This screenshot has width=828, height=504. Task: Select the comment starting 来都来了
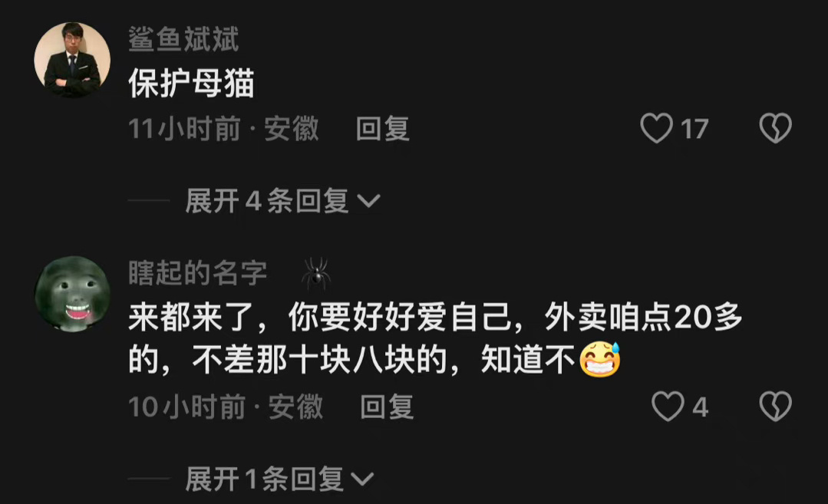436,339
